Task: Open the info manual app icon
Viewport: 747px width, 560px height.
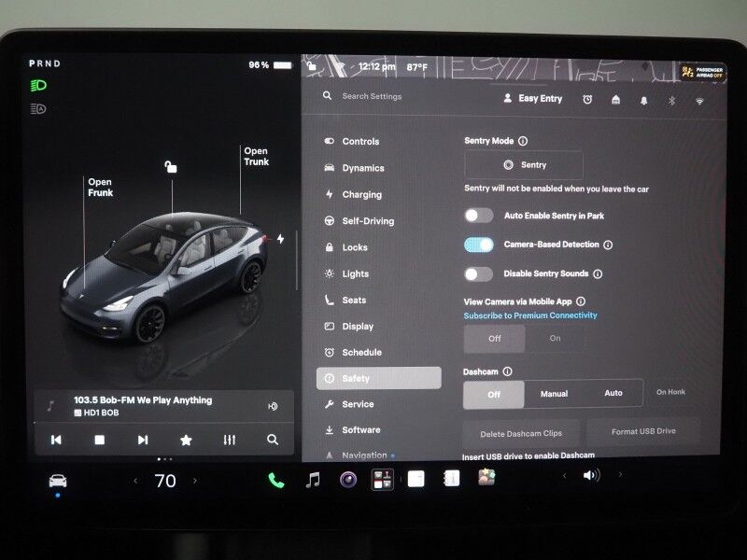Action: (x=451, y=478)
